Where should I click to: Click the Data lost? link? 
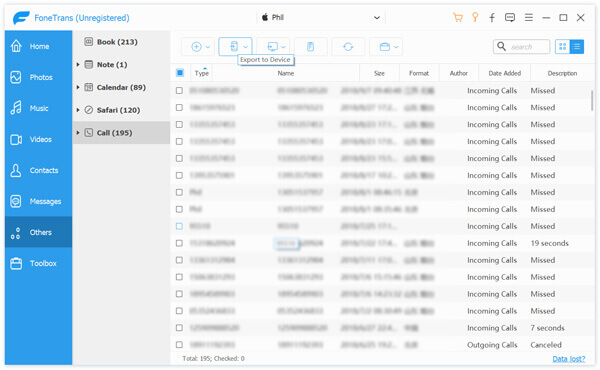point(569,359)
